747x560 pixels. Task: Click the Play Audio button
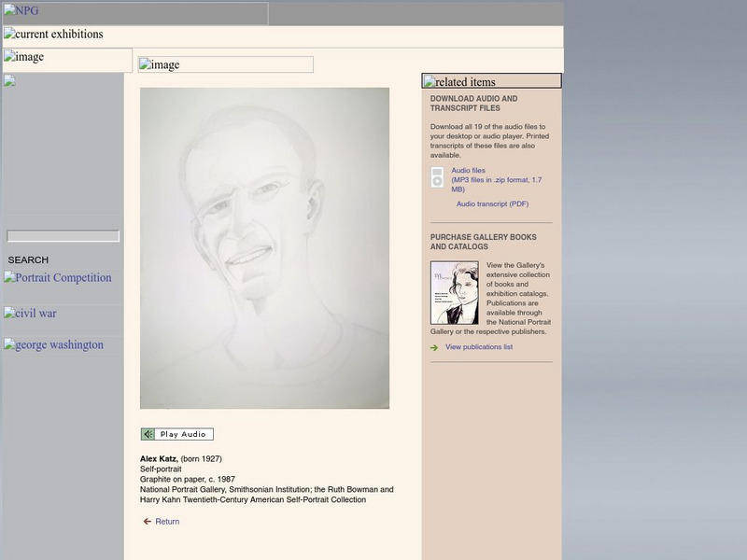pyautogui.click(x=176, y=434)
